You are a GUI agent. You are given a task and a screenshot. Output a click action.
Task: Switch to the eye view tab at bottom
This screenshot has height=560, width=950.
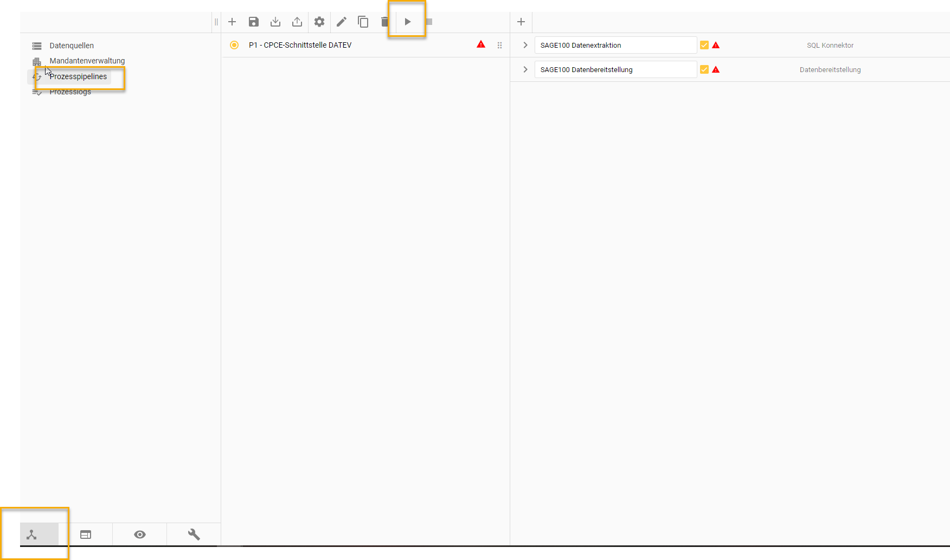pos(140,535)
